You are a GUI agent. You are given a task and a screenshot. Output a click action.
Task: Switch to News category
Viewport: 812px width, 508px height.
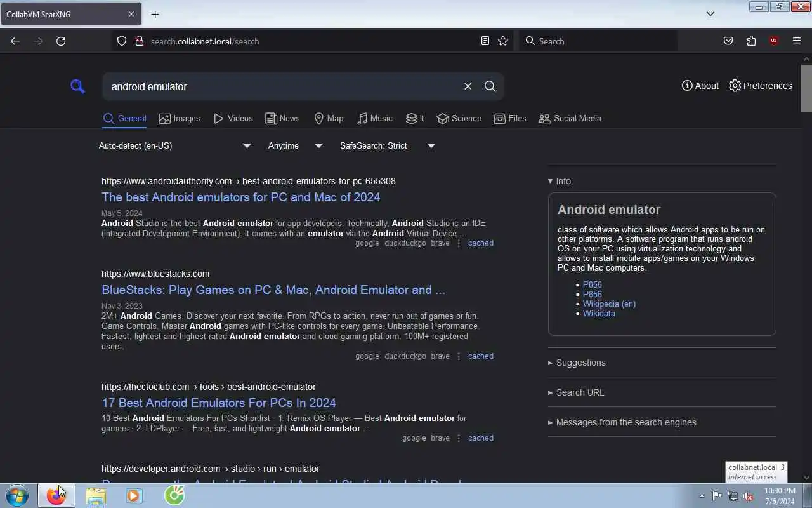[282, 119]
